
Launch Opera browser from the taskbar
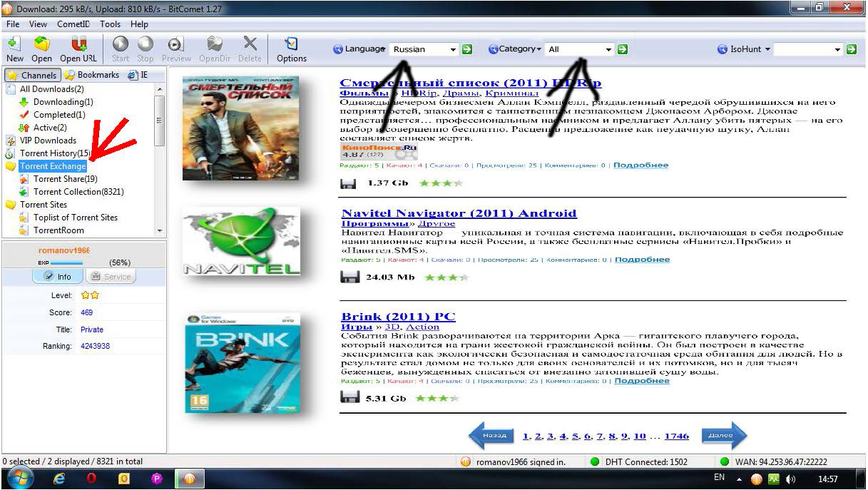pos(91,479)
